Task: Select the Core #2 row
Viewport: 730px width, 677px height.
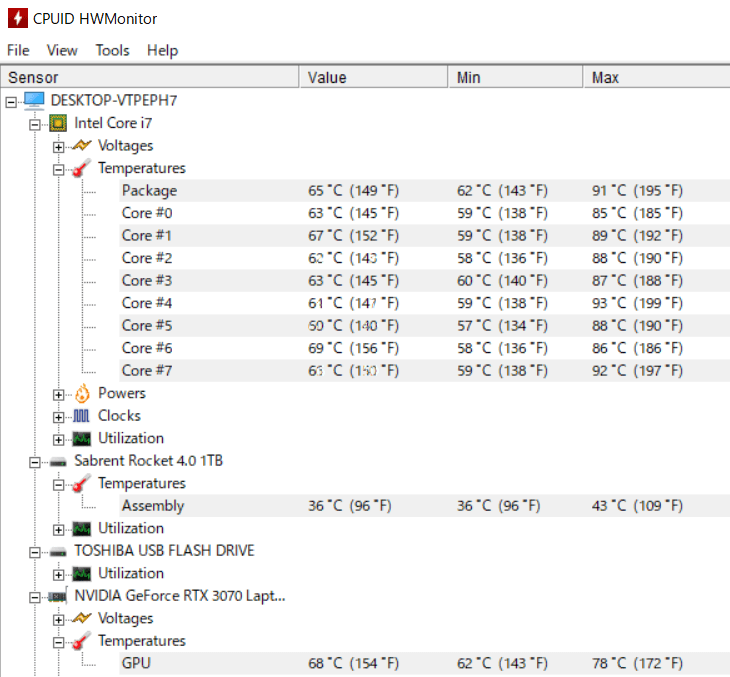Action: (x=425, y=258)
